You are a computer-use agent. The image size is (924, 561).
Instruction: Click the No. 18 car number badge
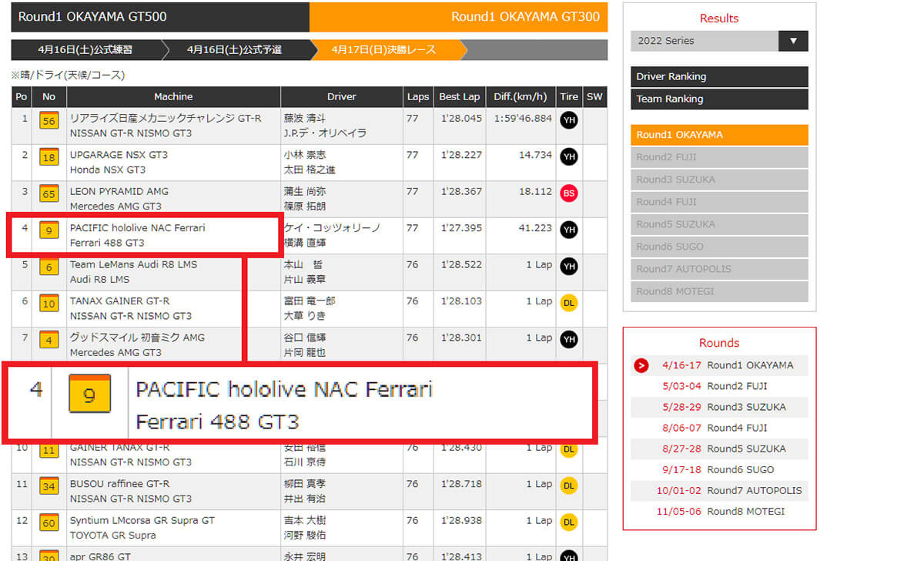tap(49, 158)
